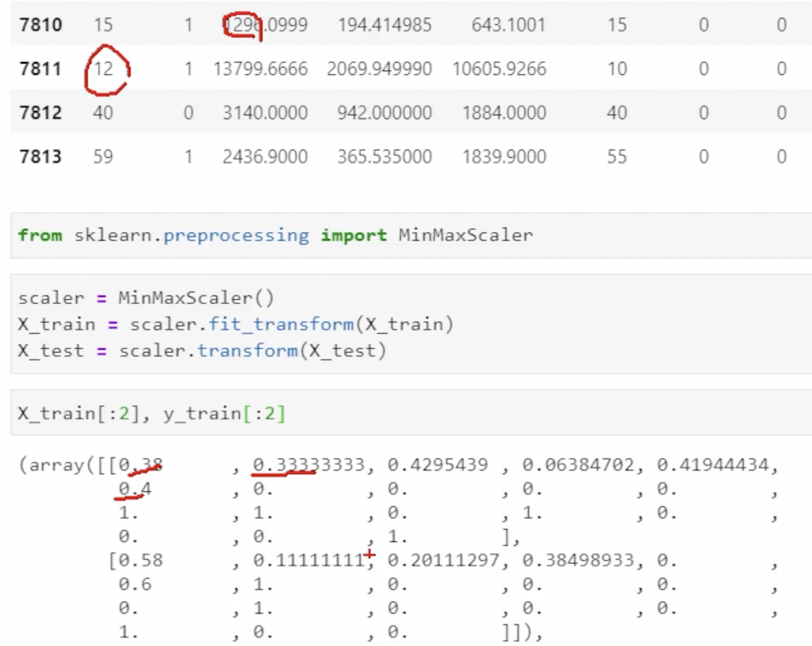Click the scaler = MinMaxScaler() line
Viewport: 812px width, 646px height.
pyautogui.click(x=146, y=298)
